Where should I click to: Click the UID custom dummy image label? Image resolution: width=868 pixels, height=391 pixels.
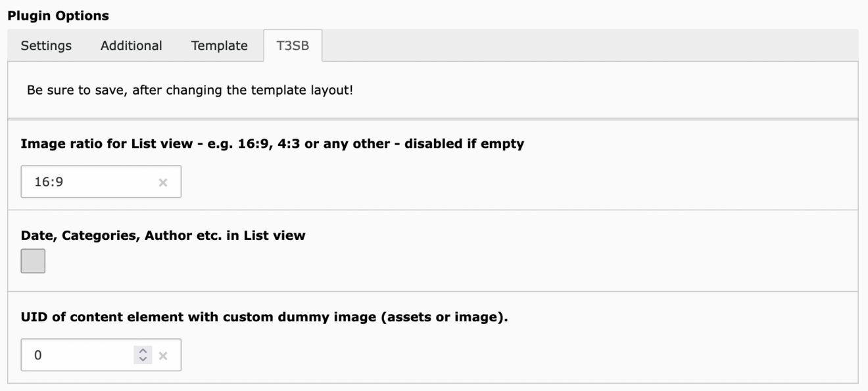(264, 317)
